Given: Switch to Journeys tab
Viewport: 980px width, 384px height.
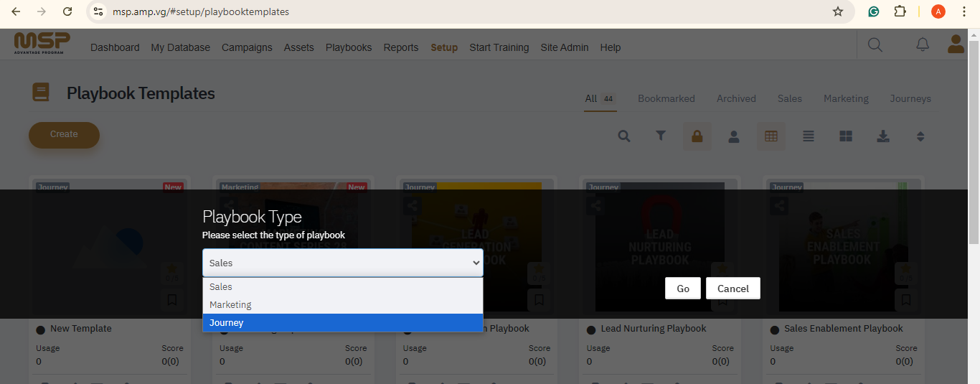Looking at the screenshot, I should (910, 98).
